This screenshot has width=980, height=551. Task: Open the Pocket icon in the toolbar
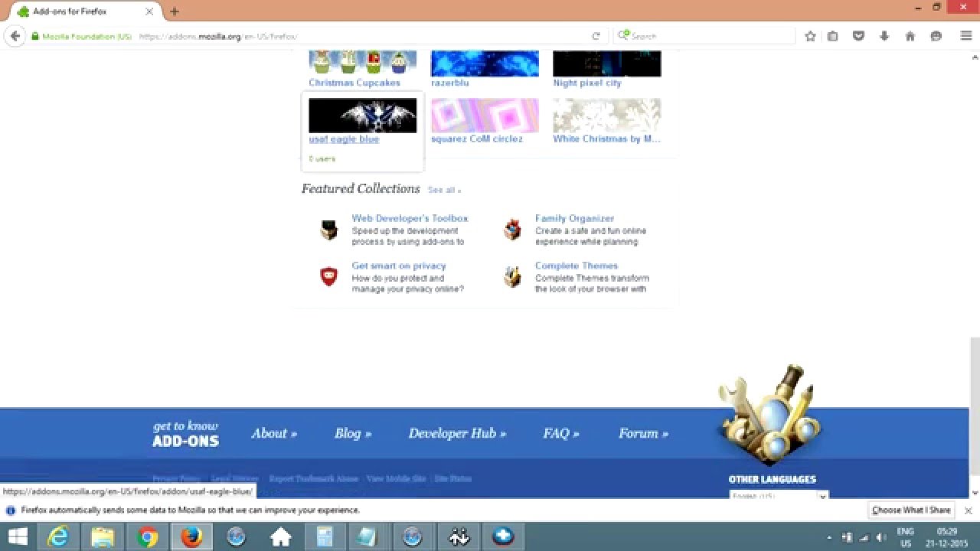(x=858, y=36)
